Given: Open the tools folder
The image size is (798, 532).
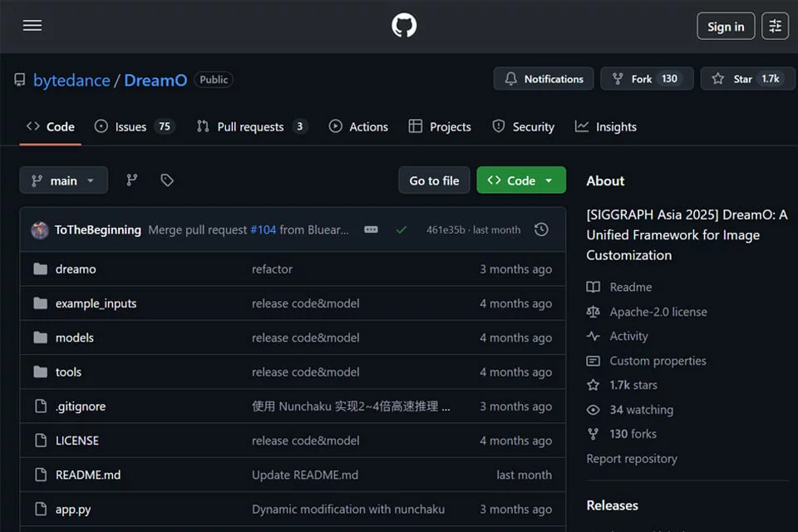Looking at the screenshot, I should [69, 372].
